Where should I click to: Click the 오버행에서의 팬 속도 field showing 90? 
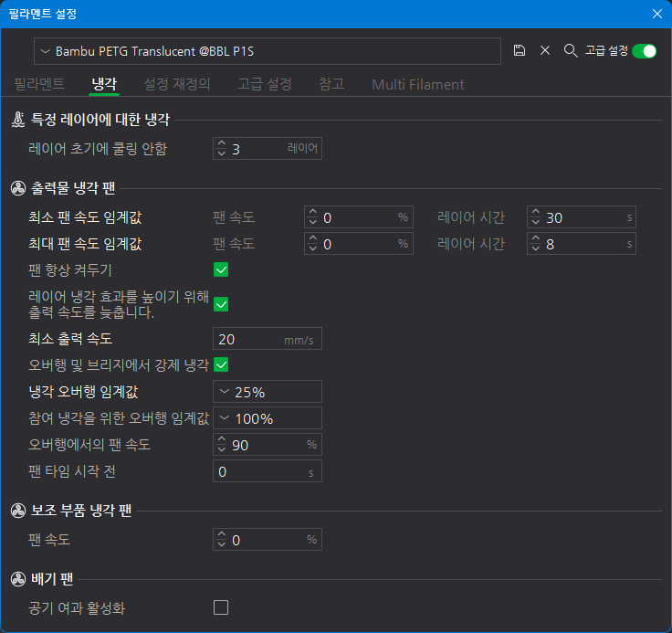tap(268, 444)
